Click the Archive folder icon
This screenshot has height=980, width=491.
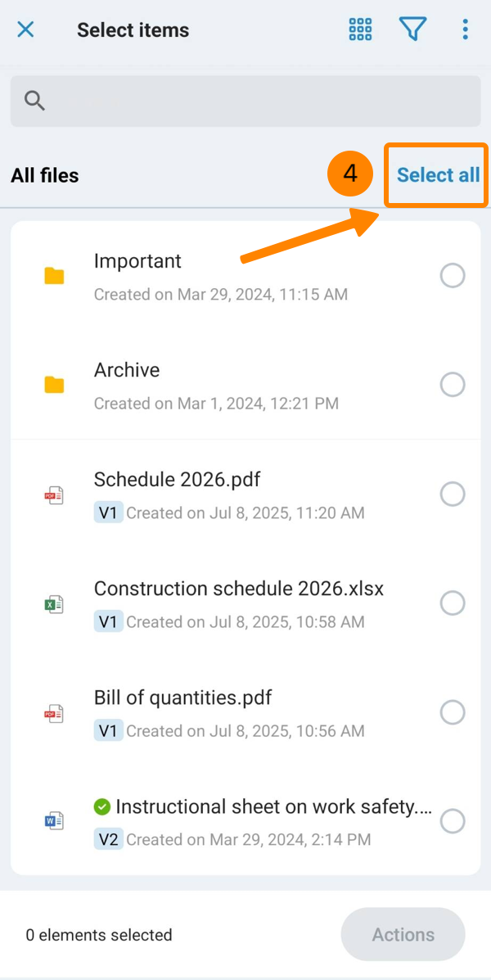click(54, 385)
